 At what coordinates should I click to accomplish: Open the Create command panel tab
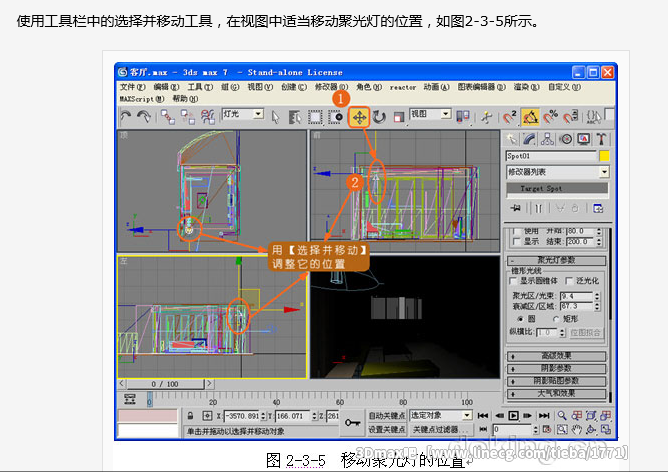click(511, 139)
